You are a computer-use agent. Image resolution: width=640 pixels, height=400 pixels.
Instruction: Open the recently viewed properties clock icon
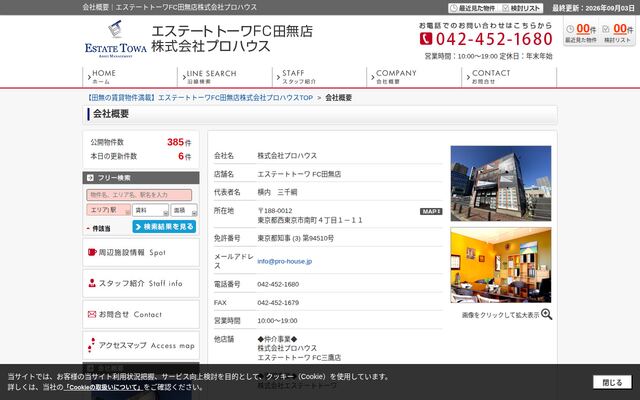tap(570, 29)
